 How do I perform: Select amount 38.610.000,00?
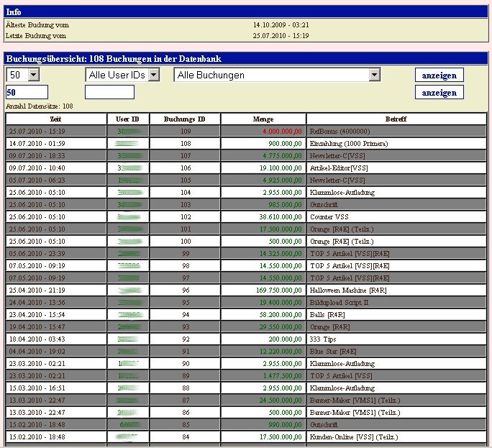point(281,216)
